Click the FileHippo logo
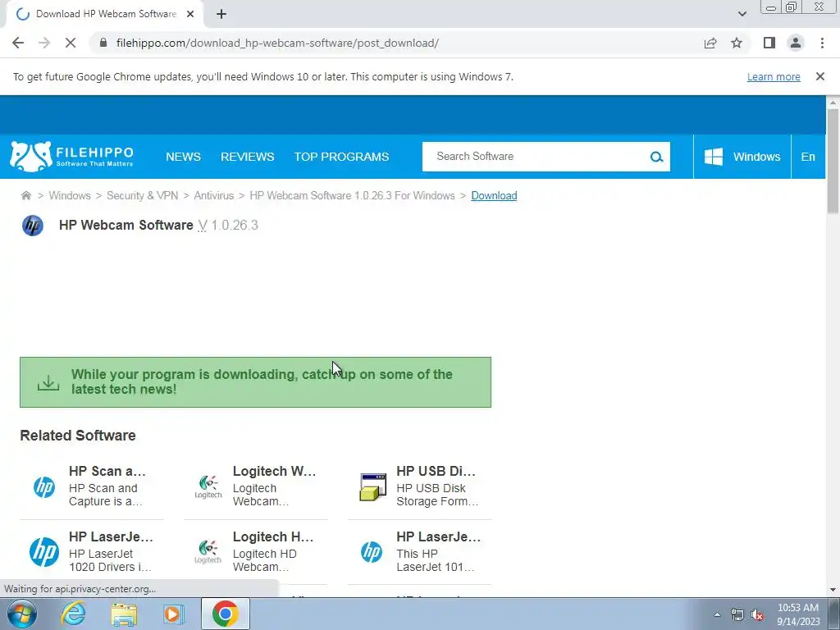 tap(71, 157)
